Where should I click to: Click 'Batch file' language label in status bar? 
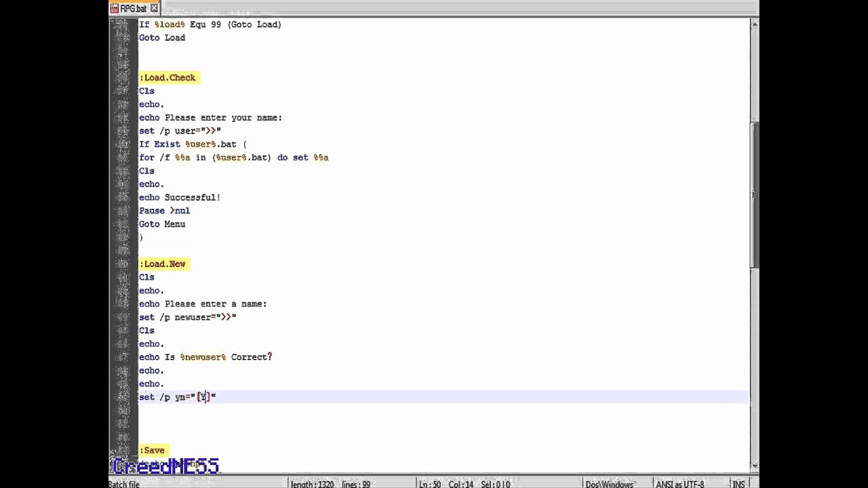[124, 484]
